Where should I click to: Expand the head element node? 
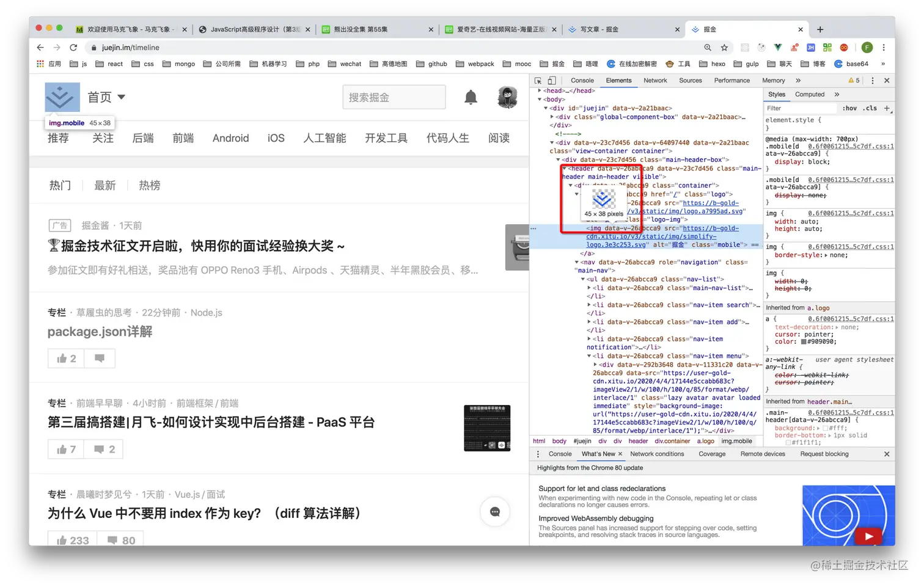[540, 91]
